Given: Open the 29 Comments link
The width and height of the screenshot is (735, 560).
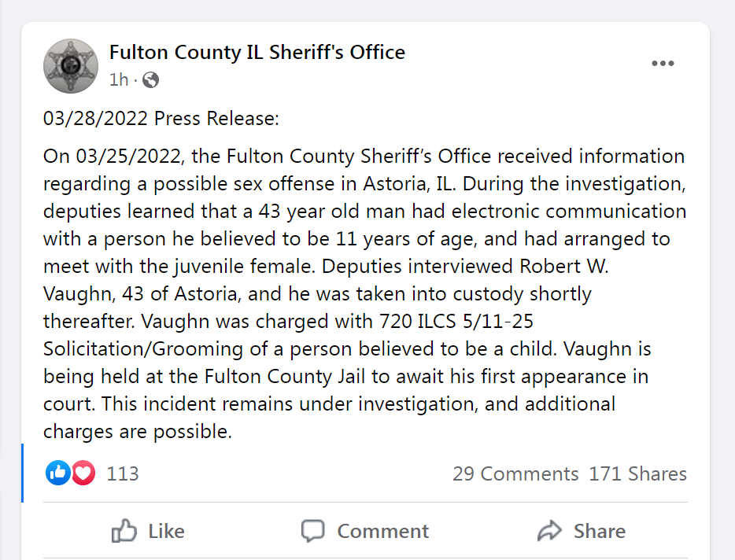Looking at the screenshot, I should (x=515, y=473).
